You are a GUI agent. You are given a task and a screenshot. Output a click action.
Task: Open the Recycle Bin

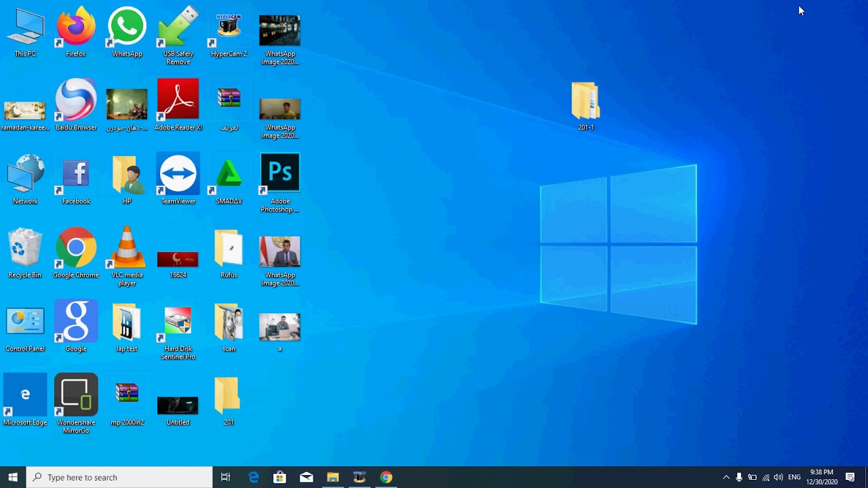[25, 253]
